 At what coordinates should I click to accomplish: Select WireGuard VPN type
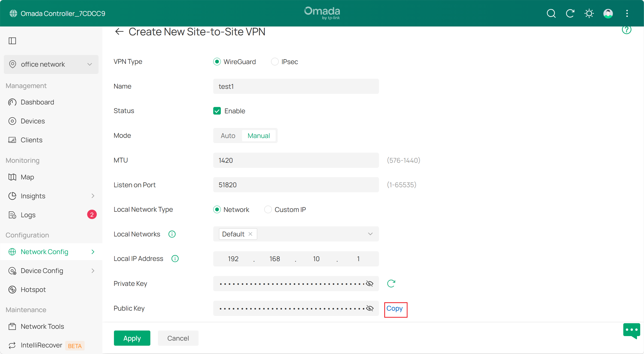(217, 62)
